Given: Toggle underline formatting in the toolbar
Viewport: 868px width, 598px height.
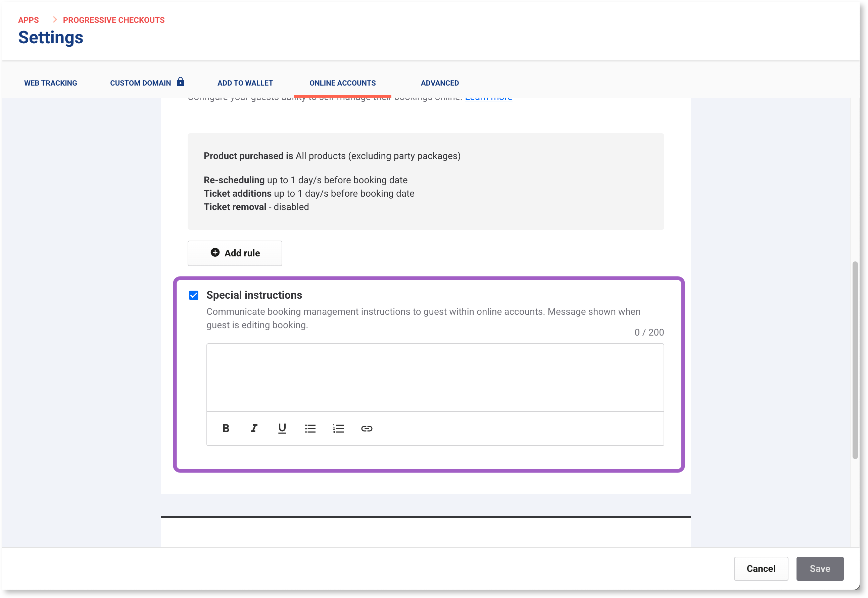Looking at the screenshot, I should [282, 428].
